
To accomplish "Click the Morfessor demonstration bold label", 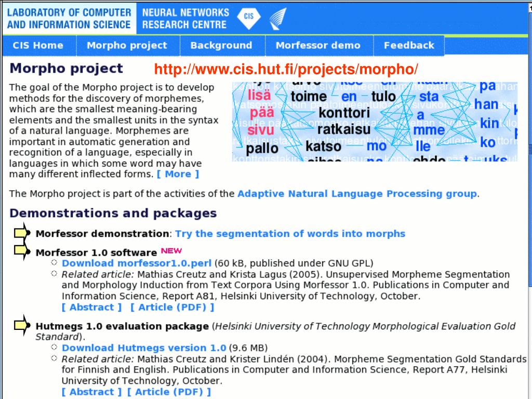I will click(102, 234).
